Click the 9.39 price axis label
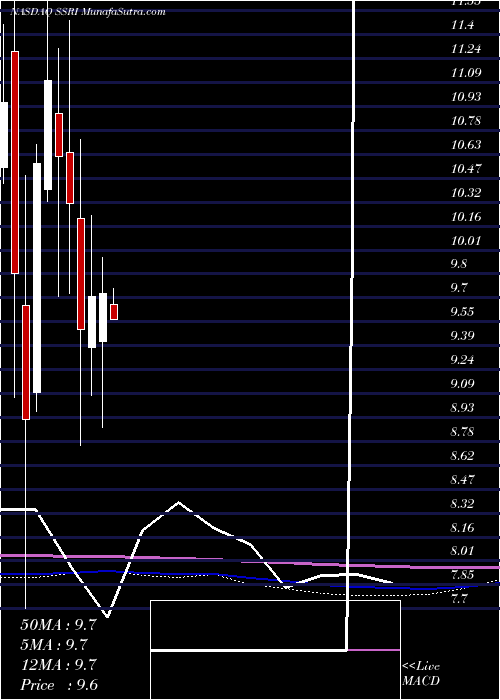Image resolution: width=500 pixels, height=700 pixels. [x=463, y=336]
